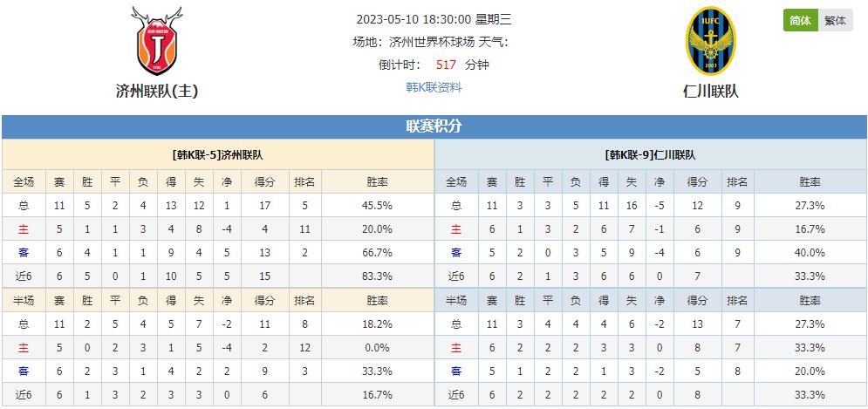
Task: Click Incheon's 27.3% full-time total win rate
Action: coord(810,206)
